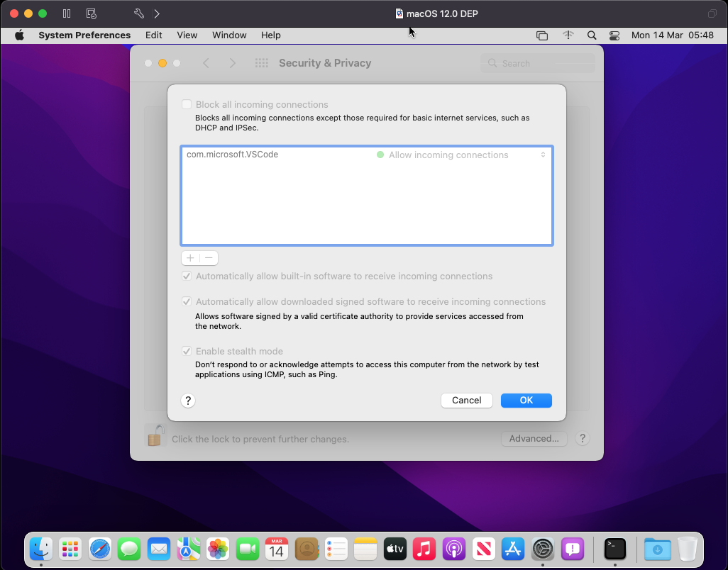This screenshot has height=570, width=728.
Task: Click the lock icon to prevent changes
Action: point(155,435)
